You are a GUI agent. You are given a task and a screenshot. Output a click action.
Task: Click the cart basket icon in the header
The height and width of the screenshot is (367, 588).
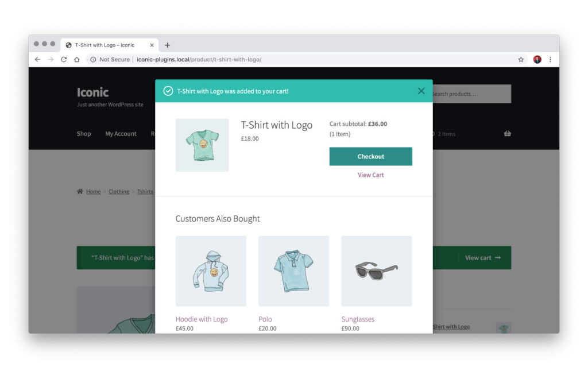click(507, 133)
